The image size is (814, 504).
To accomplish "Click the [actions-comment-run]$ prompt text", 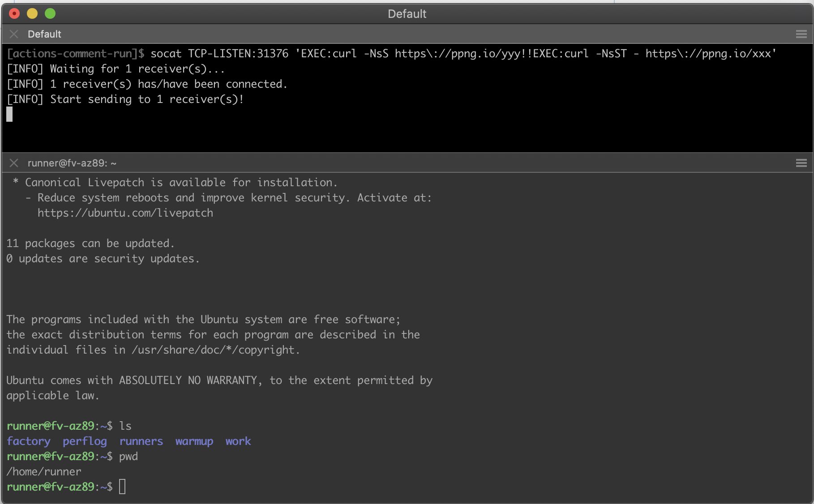I will click(x=76, y=54).
